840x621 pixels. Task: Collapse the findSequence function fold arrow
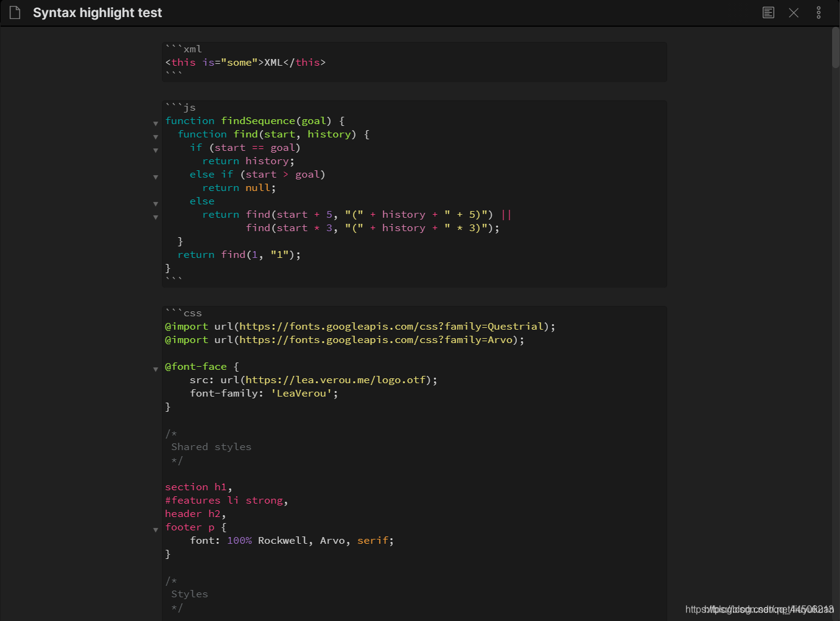point(156,123)
